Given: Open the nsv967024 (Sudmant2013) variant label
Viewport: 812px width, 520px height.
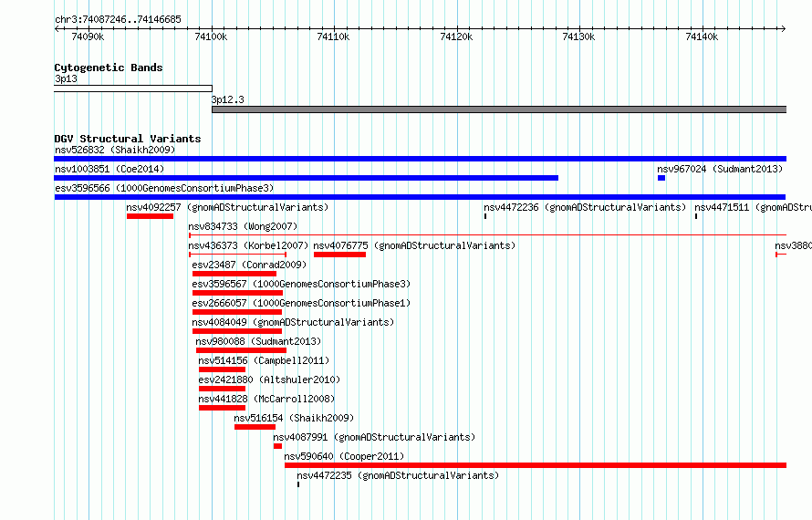Looking at the screenshot, I should [x=720, y=169].
